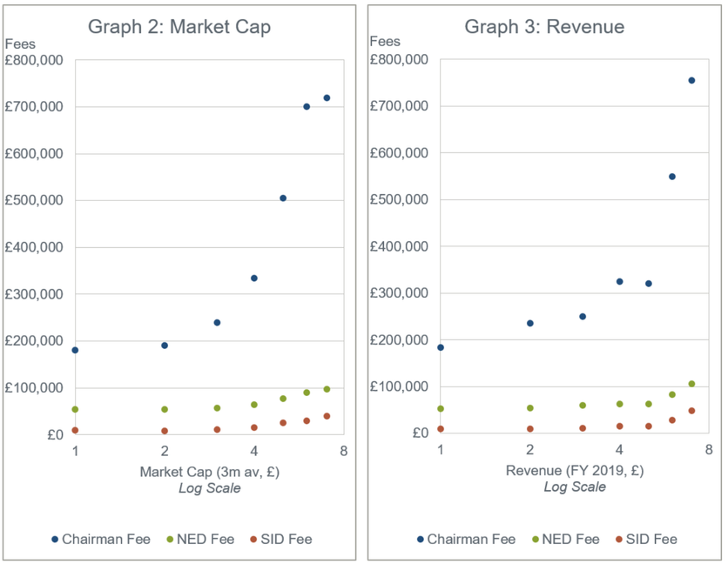Click Chairman Fee point near £500,000 in Graph 2
This screenshot has width=728, height=564.
click(283, 198)
